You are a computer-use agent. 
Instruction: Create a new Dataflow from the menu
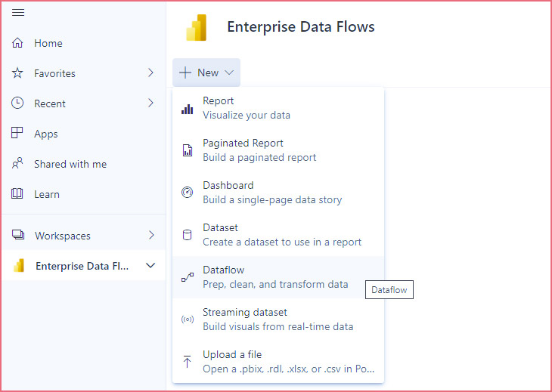click(278, 277)
